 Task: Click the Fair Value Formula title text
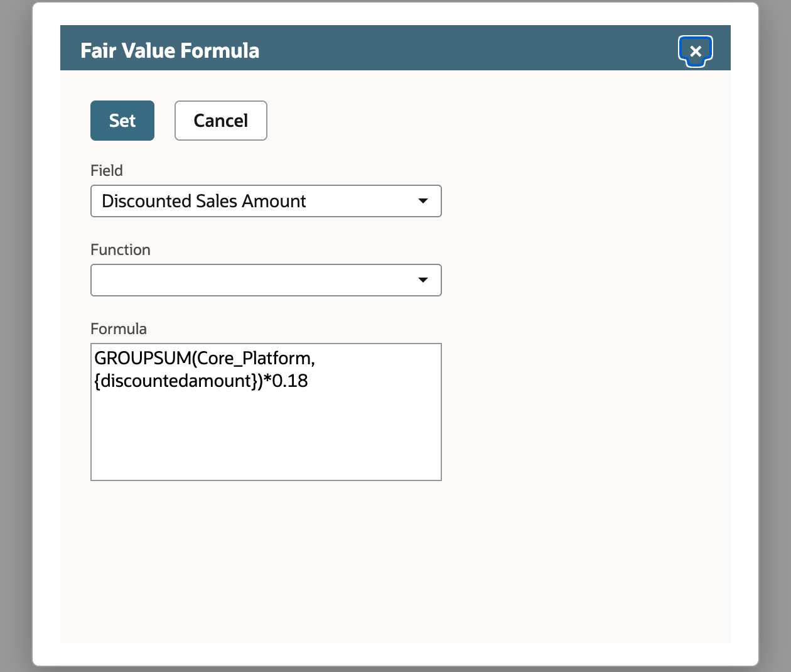tap(170, 50)
